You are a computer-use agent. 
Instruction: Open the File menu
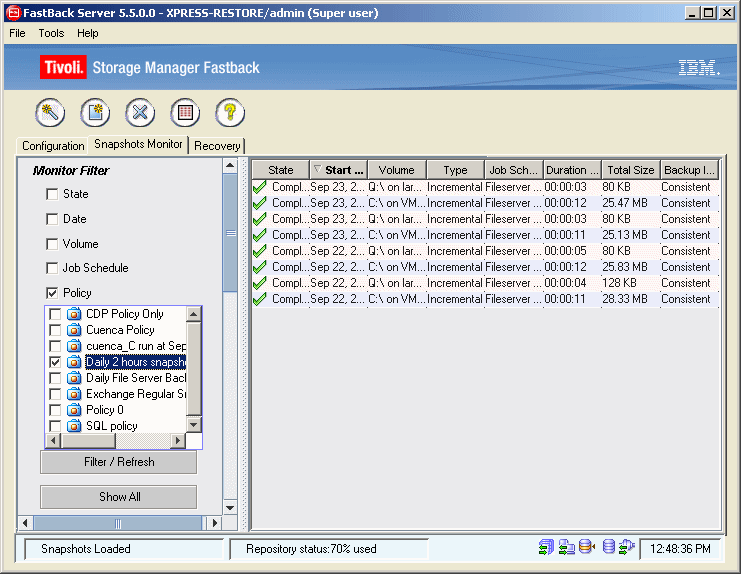coord(17,33)
